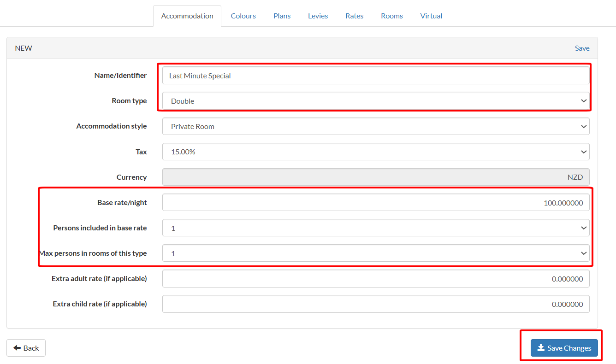Click the NEW panel heading text
This screenshot has height=364, width=616.
(x=24, y=48)
